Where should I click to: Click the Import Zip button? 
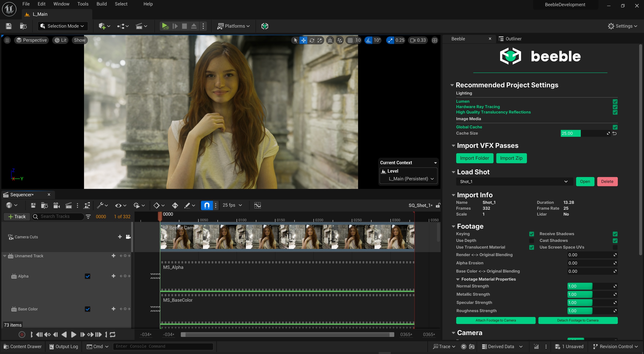(x=511, y=158)
